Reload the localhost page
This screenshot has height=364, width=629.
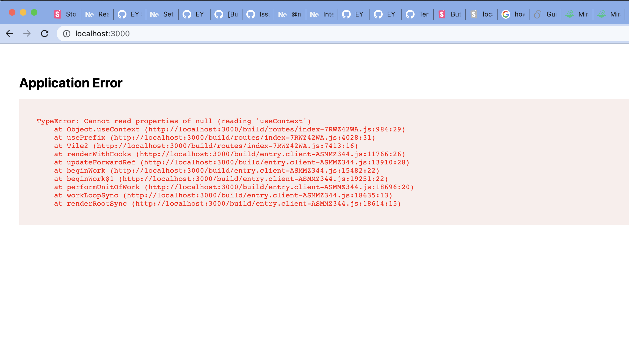45,34
